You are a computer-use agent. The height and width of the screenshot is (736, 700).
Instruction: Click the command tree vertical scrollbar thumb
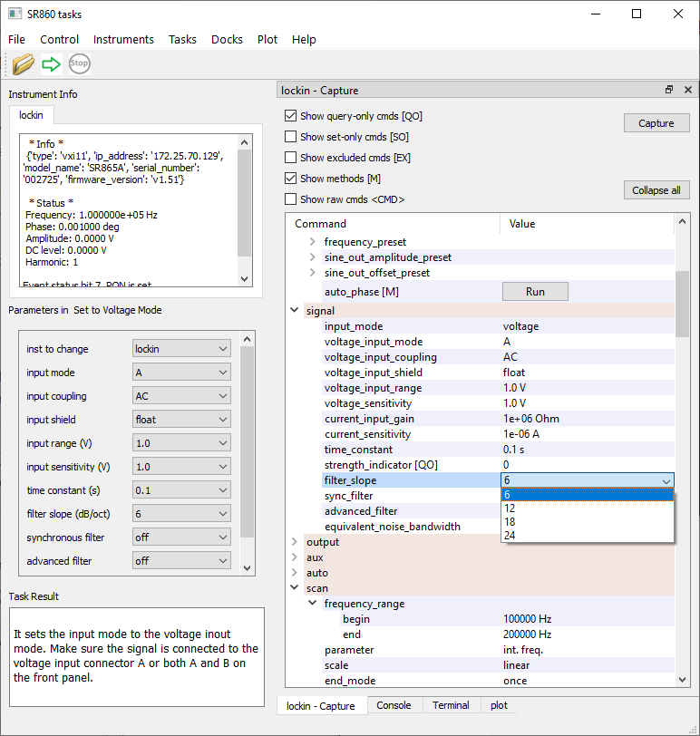(682, 304)
